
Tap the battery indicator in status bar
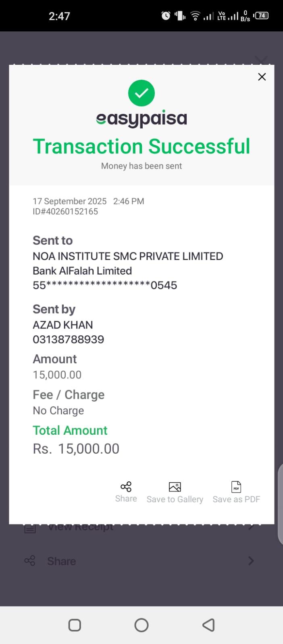point(262,16)
